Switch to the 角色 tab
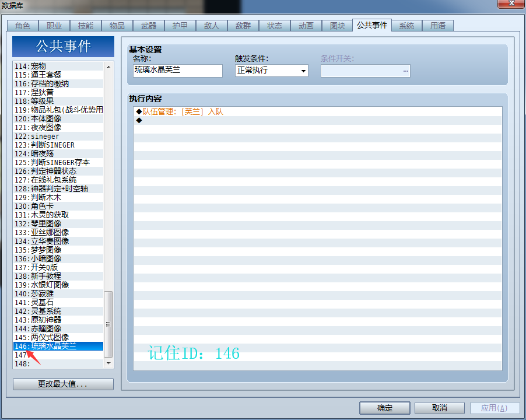 pyautogui.click(x=23, y=26)
